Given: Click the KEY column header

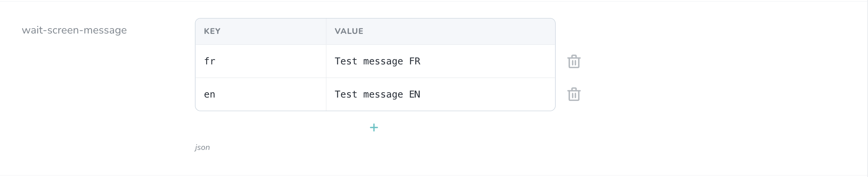Looking at the screenshot, I should 212,31.
